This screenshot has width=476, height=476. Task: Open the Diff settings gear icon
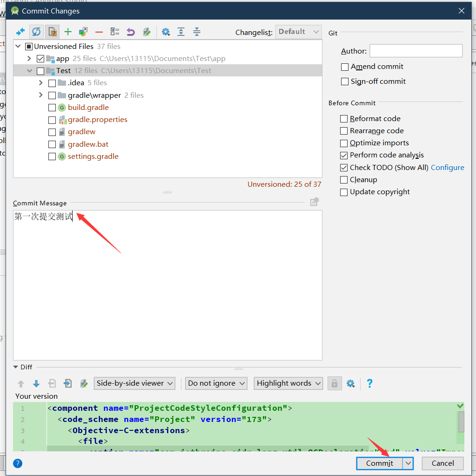coord(351,384)
